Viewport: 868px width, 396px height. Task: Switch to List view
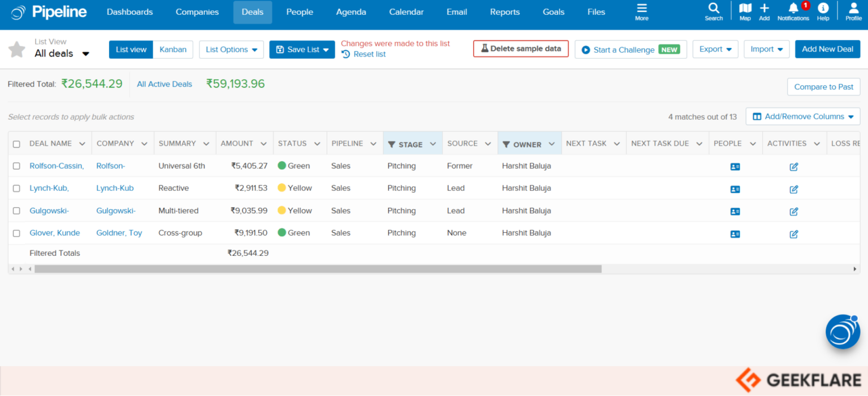131,49
